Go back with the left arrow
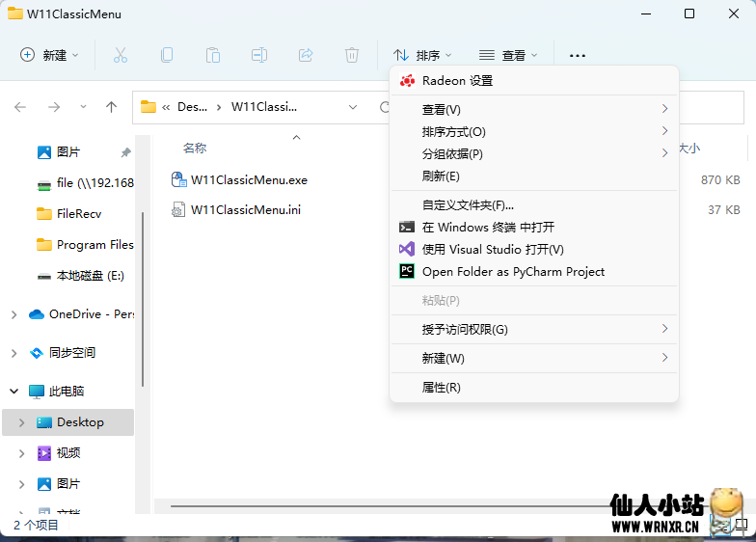756x542 pixels. pyautogui.click(x=20, y=107)
